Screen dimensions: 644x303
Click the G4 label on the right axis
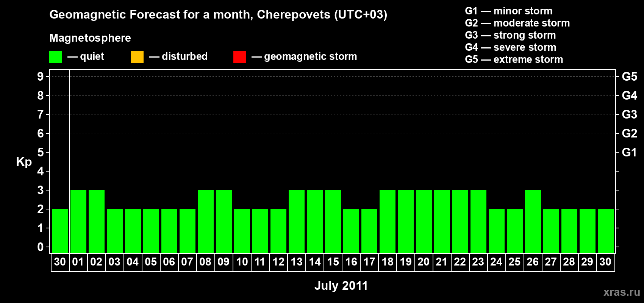[630, 95]
